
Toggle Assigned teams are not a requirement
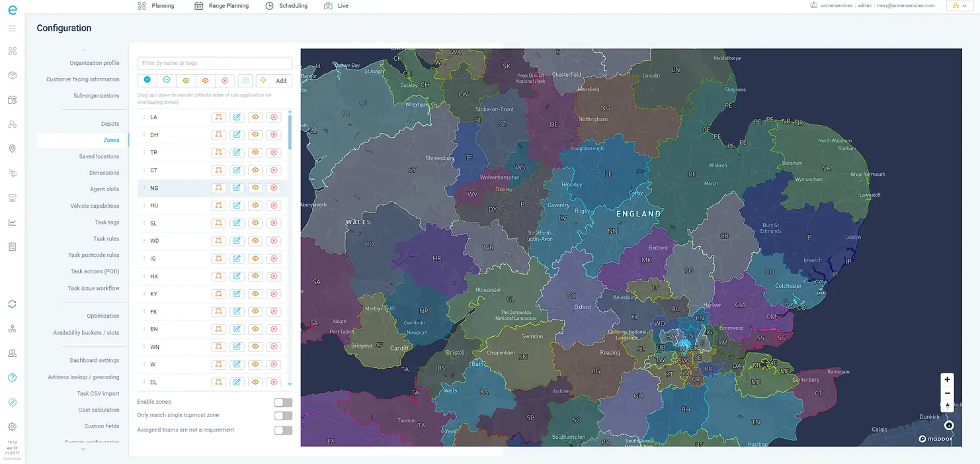(283, 430)
